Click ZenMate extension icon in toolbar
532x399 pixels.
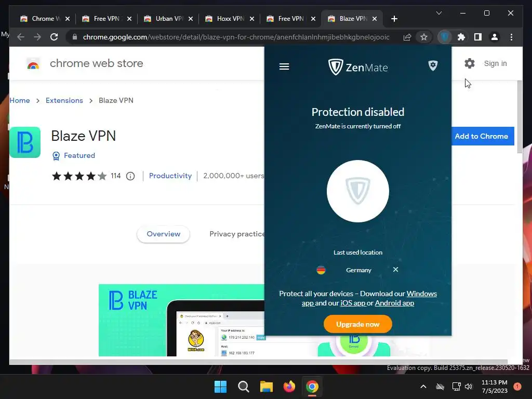(x=445, y=37)
